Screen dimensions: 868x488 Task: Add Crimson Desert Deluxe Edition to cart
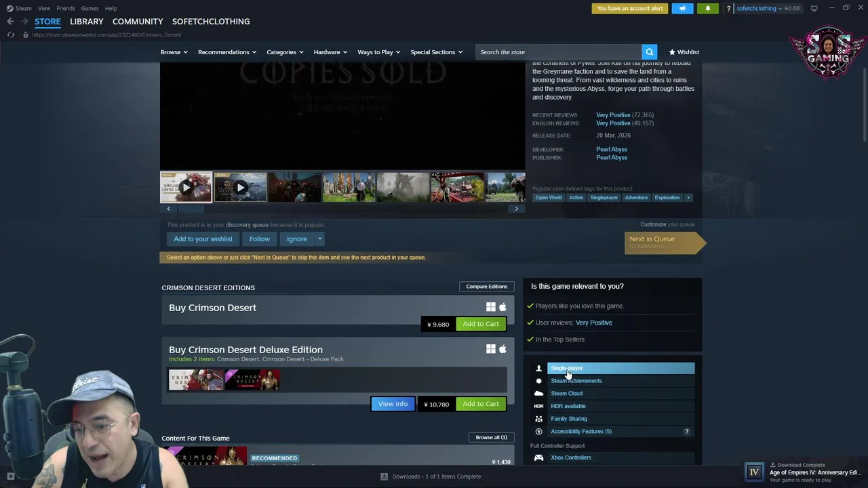[481, 404]
